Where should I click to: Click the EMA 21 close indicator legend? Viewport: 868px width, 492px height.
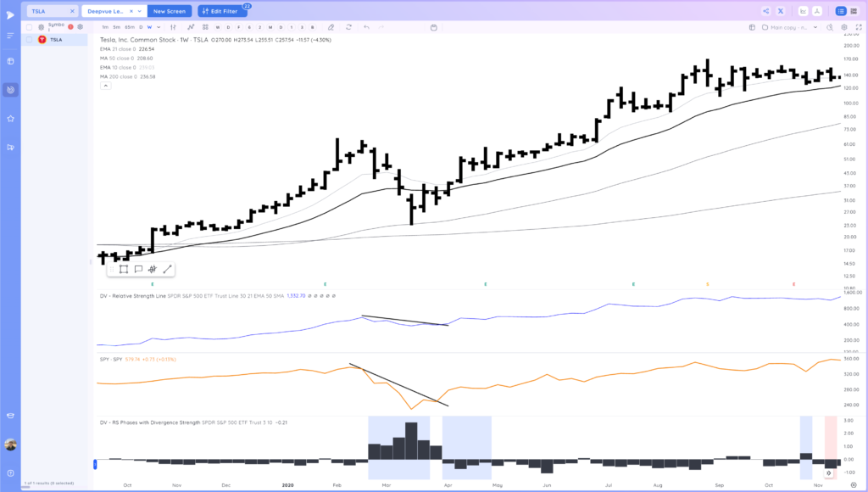click(127, 49)
